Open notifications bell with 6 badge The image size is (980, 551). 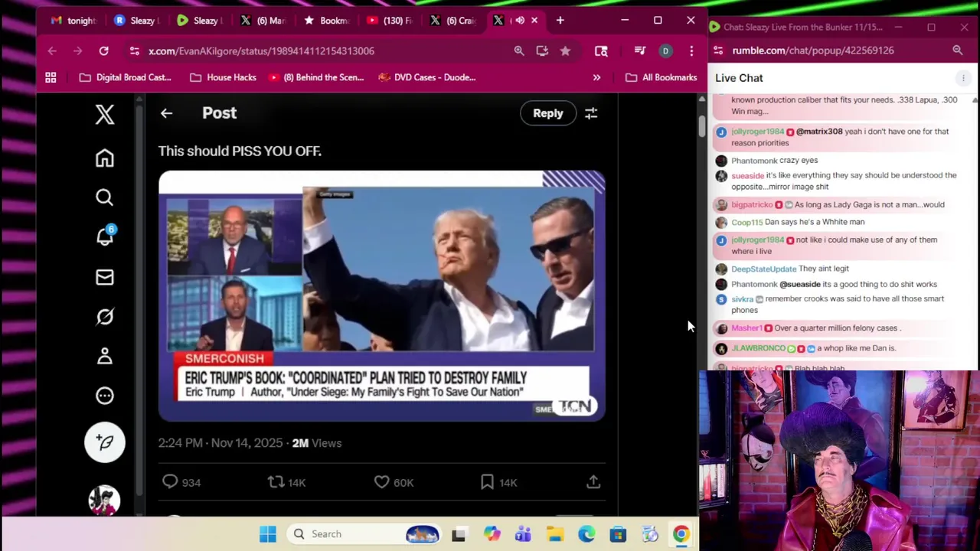pos(105,236)
